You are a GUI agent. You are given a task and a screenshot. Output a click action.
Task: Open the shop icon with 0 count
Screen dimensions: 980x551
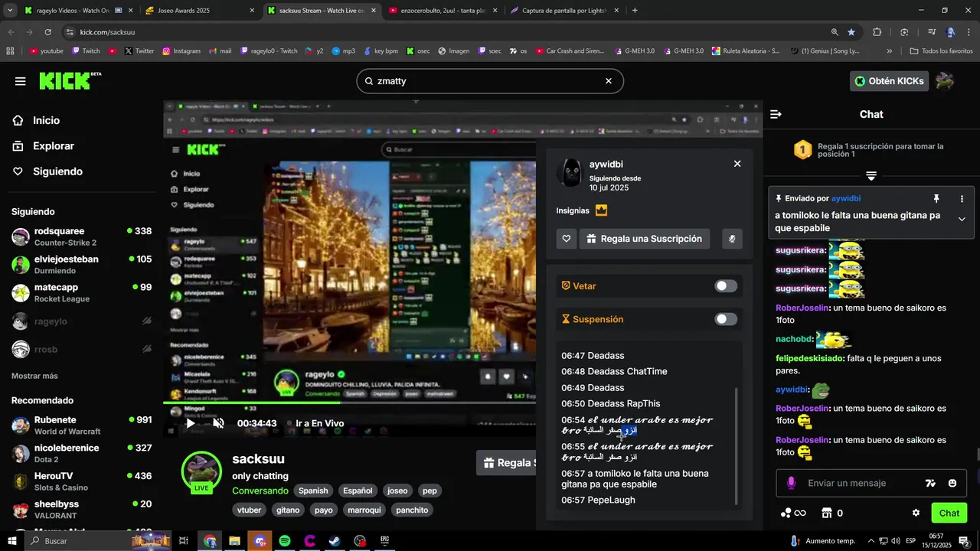click(832, 513)
